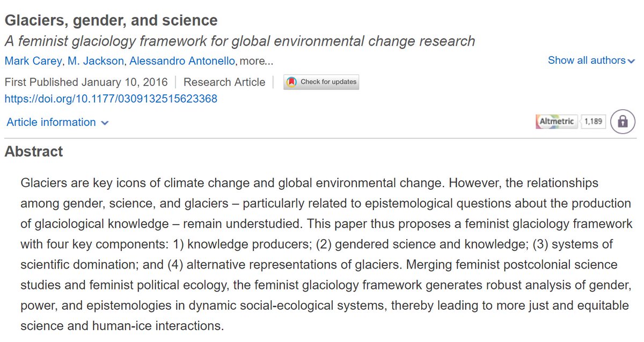Screen dimensions: 644x342
Task: Expand the Article information section
Action: click(51, 122)
